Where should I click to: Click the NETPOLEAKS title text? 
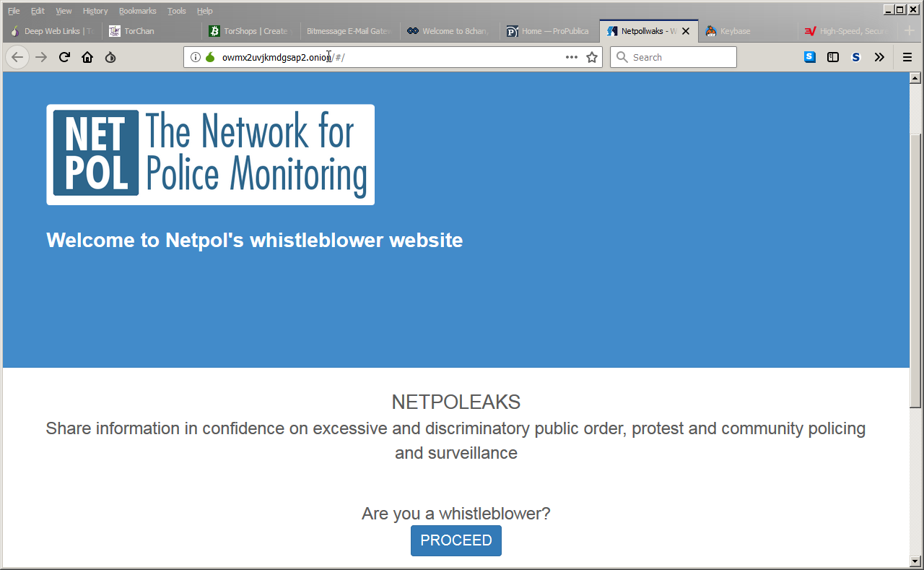coord(456,402)
